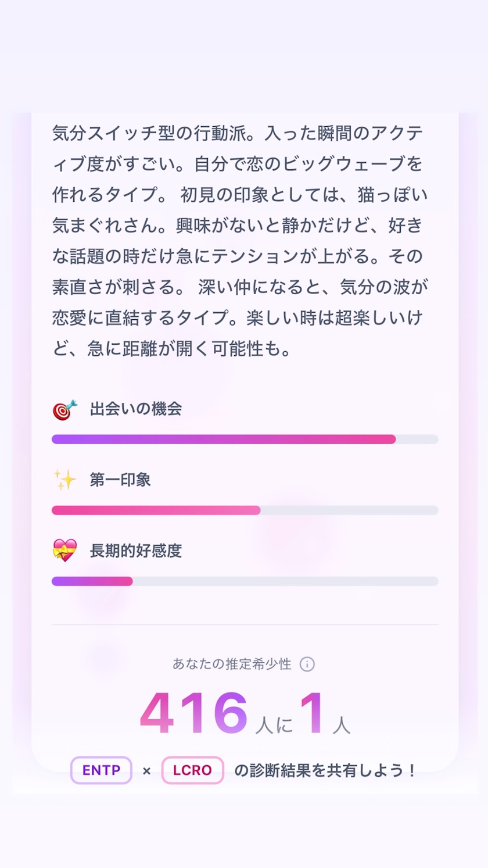Click the 第一印象 progress bar
Viewport: 488px width, 868px height.
tap(245, 510)
